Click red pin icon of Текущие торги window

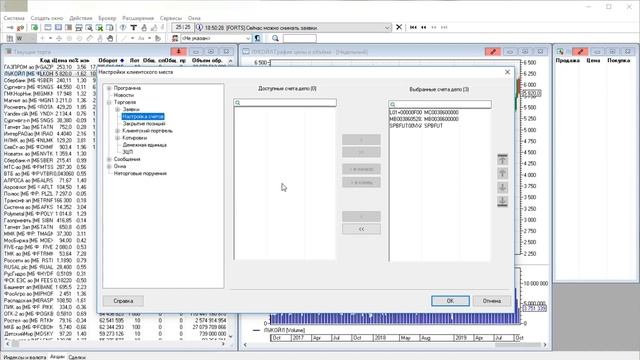(178, 52)
